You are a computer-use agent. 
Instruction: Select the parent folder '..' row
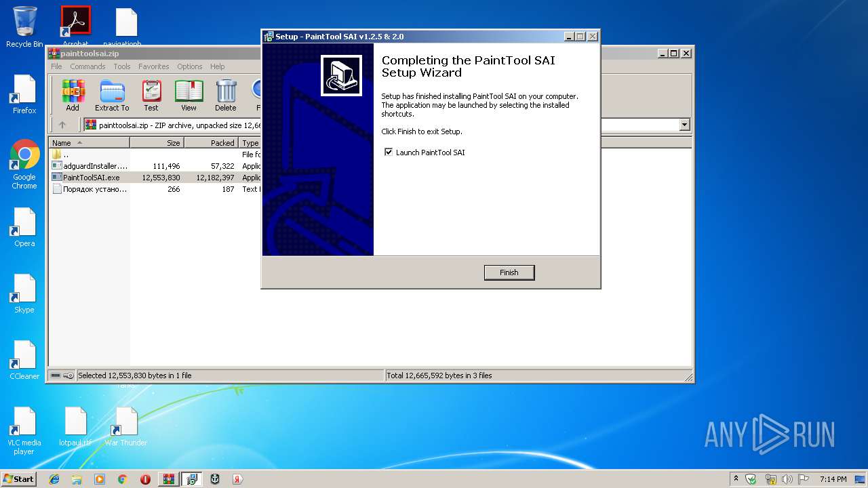[x=155, y=155]
